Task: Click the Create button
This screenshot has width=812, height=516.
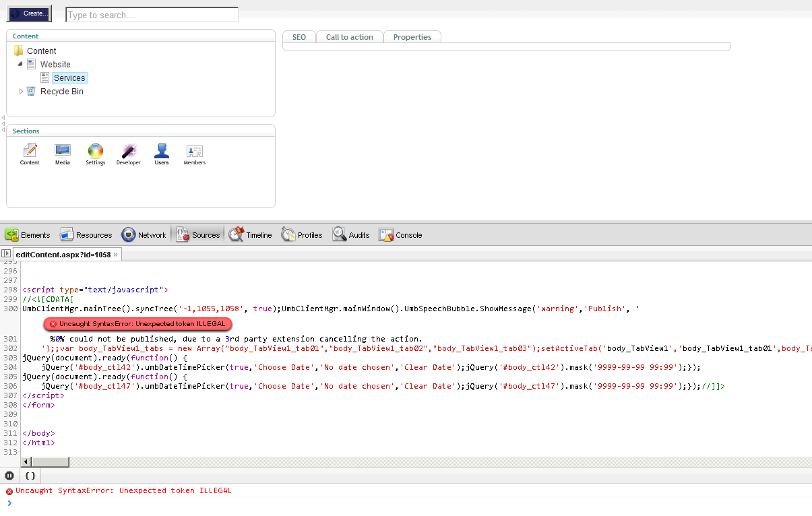Action: 29,13
